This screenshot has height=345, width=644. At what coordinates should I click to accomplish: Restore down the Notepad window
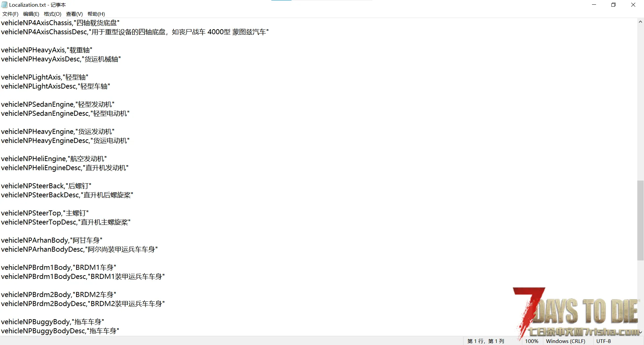[613, 5]
